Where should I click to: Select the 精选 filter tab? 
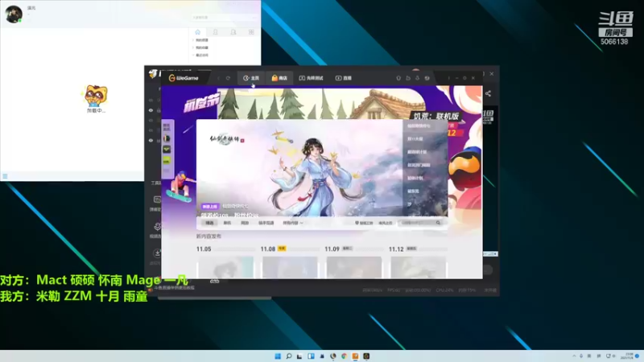pyautogui.click(x=209, y=223)
